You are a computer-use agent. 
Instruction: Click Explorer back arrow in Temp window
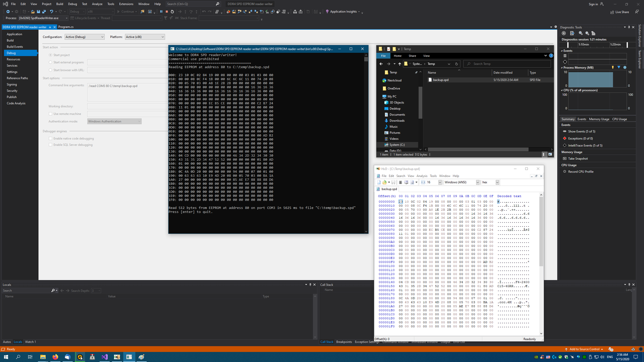coord(381,64)
